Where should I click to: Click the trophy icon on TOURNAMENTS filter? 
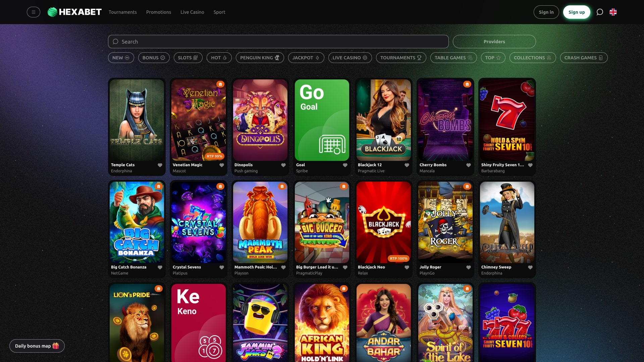click(x=419, y=57)
